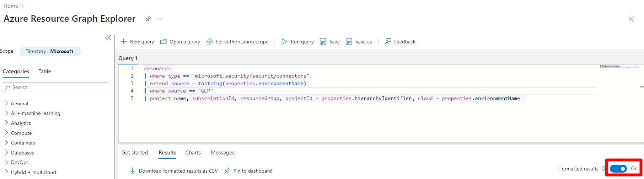Expand the Hybrid + multicloud category
This screenshot has width=644, height=179.
pyautogui.click(x=6, y=172)
